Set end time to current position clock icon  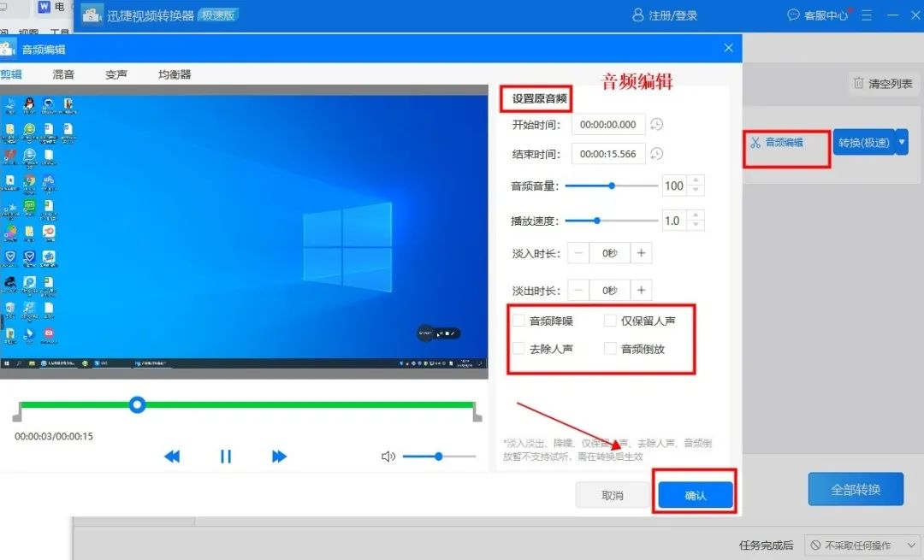[x=656, y=154]
